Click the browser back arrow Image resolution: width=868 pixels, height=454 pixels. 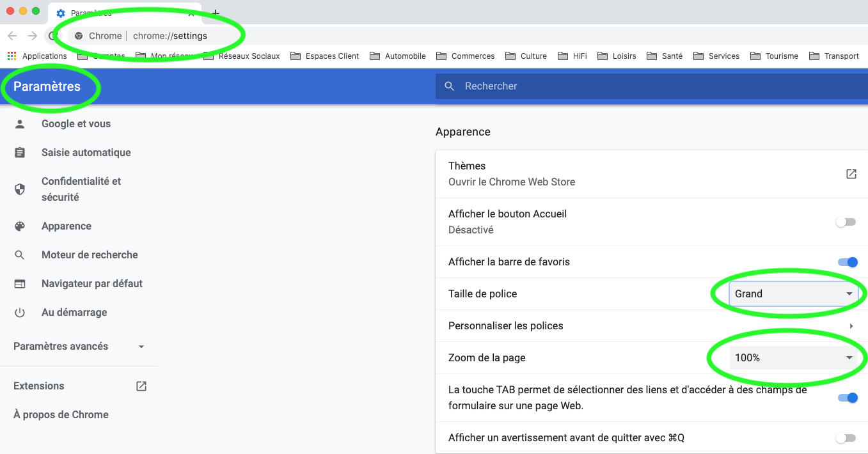point(12,36)
